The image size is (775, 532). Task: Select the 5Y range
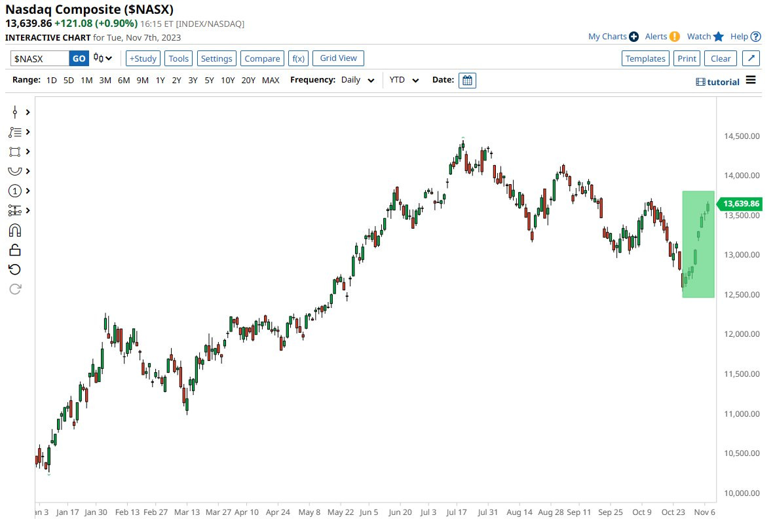click(x=209, y=80)
